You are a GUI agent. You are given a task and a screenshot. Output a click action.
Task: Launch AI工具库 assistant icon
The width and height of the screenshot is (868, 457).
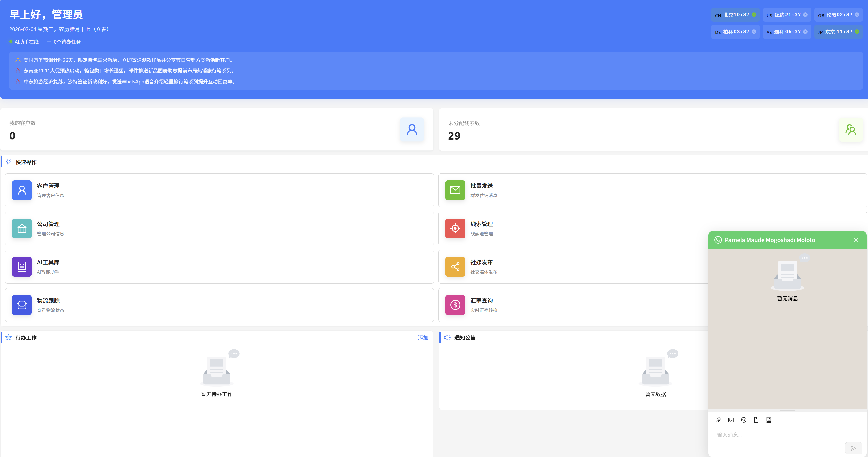click(x=22, y=266)
